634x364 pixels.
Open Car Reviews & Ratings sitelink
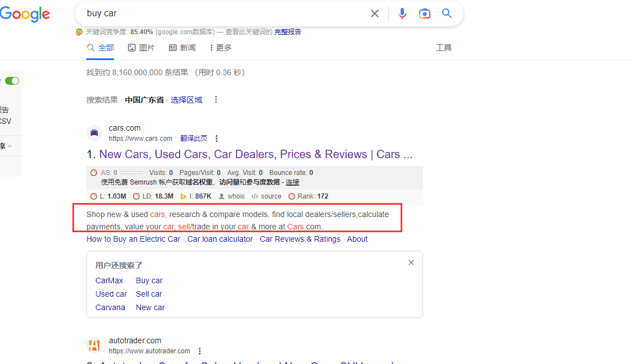300,239
